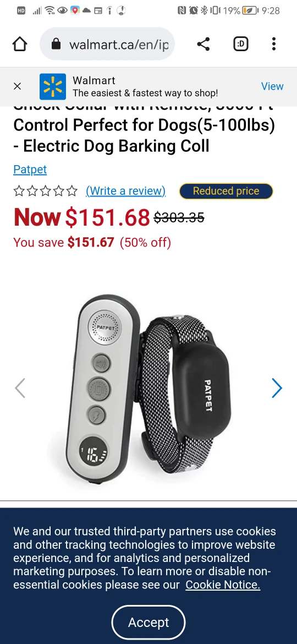Tap the Walmart spark app logo
297x644 pixels.
click(x=52, y=86)
